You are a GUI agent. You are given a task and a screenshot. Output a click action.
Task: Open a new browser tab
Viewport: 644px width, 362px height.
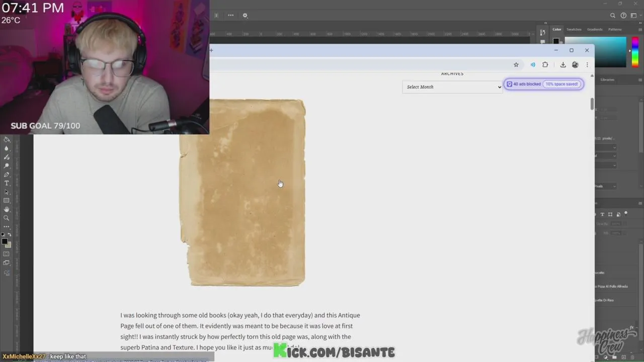click(x=211, y=50)
